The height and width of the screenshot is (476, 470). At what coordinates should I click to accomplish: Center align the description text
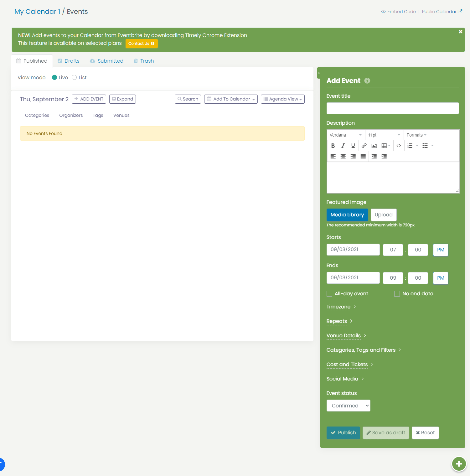[x=343, y=156]
